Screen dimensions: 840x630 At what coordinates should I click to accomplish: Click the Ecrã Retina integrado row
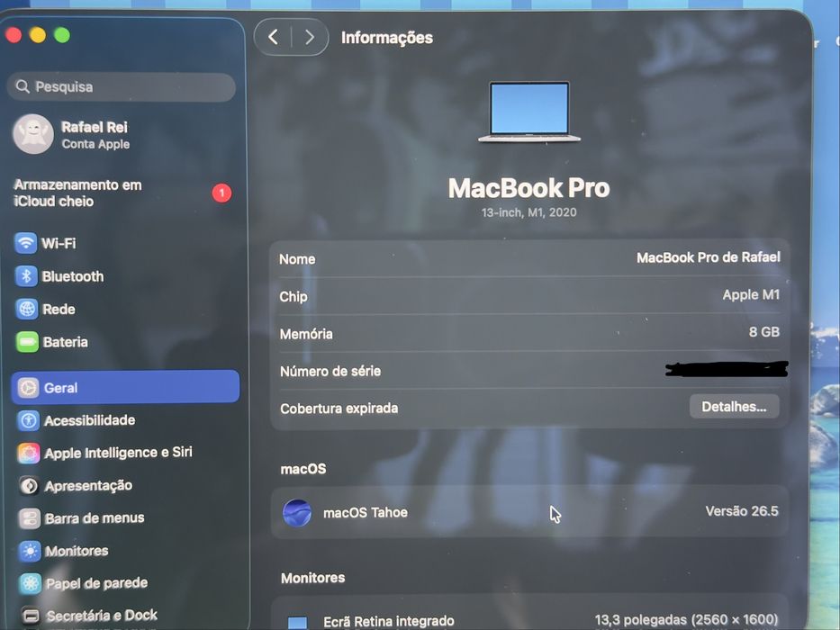pyautogui.click(x=529, y=620)
